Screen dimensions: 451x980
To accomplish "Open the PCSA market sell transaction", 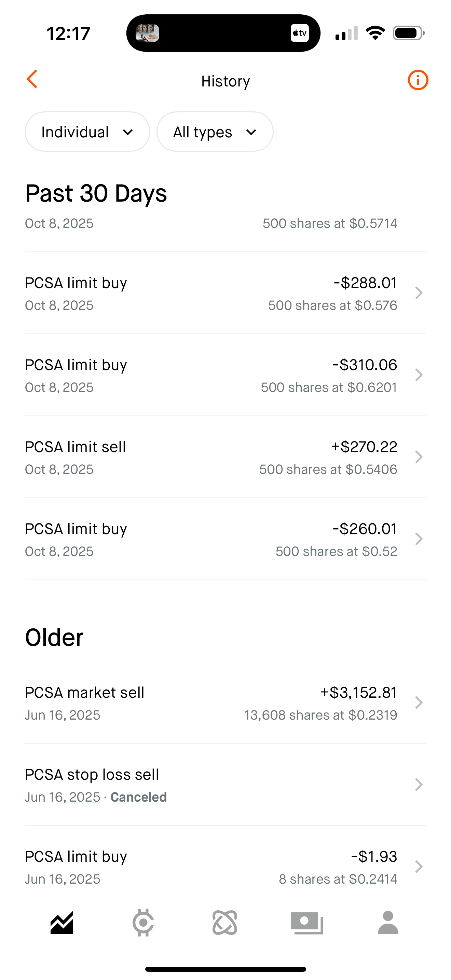I will [225, 703].
